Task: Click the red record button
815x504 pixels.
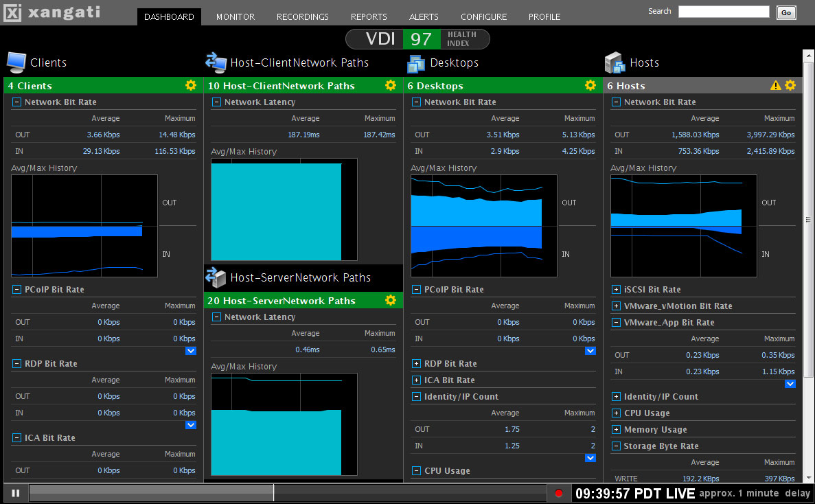Action: coord(559,493)
